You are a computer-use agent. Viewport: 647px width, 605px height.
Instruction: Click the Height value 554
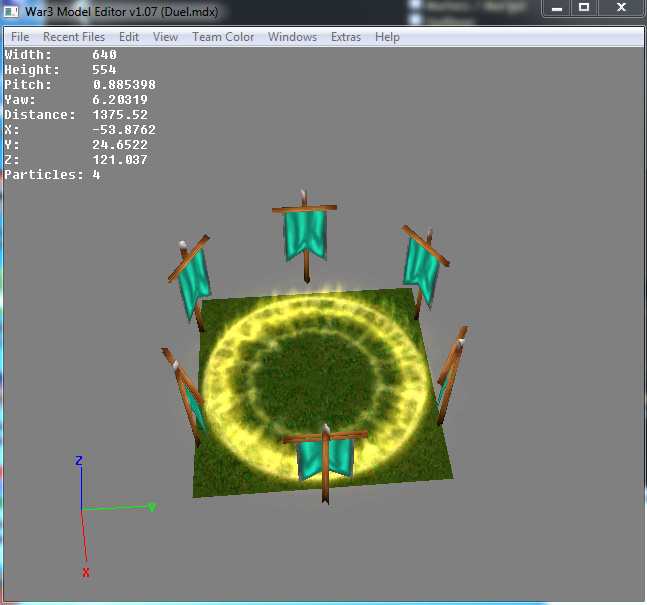pyautogui.click(x=104, y=70)
